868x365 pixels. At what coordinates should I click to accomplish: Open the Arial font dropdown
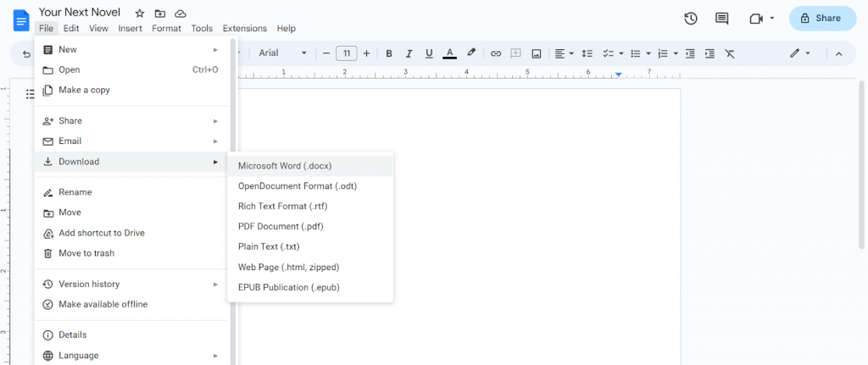[x=282, y=53]
